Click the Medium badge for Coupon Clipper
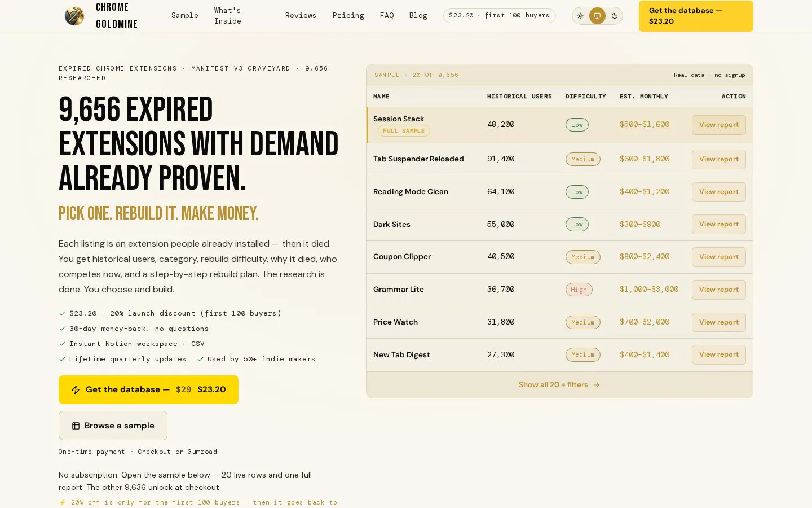 582,257
